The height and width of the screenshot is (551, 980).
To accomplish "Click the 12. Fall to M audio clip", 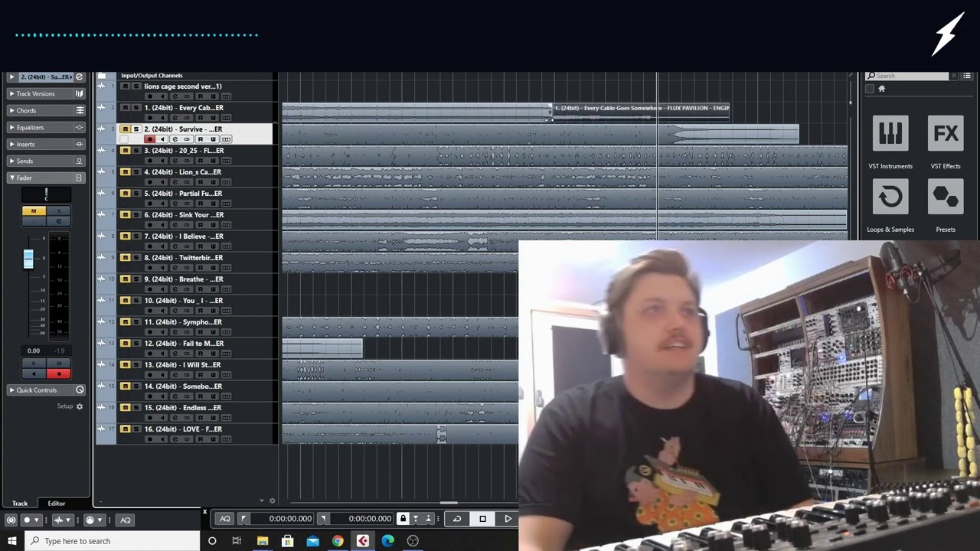I will click(x=322, y=349).
